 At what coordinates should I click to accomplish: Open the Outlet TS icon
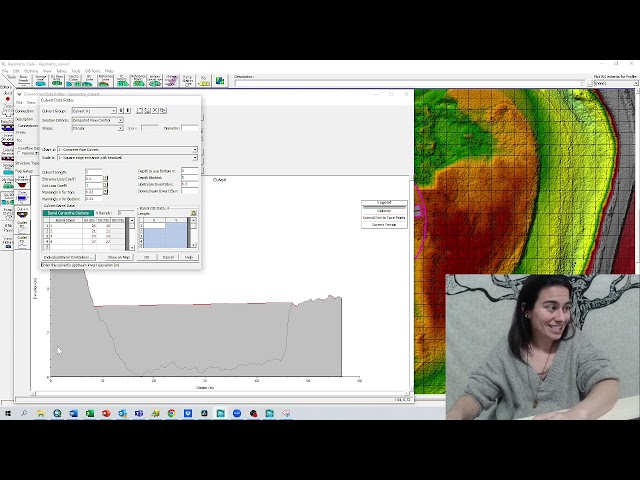tap(22, 242)
